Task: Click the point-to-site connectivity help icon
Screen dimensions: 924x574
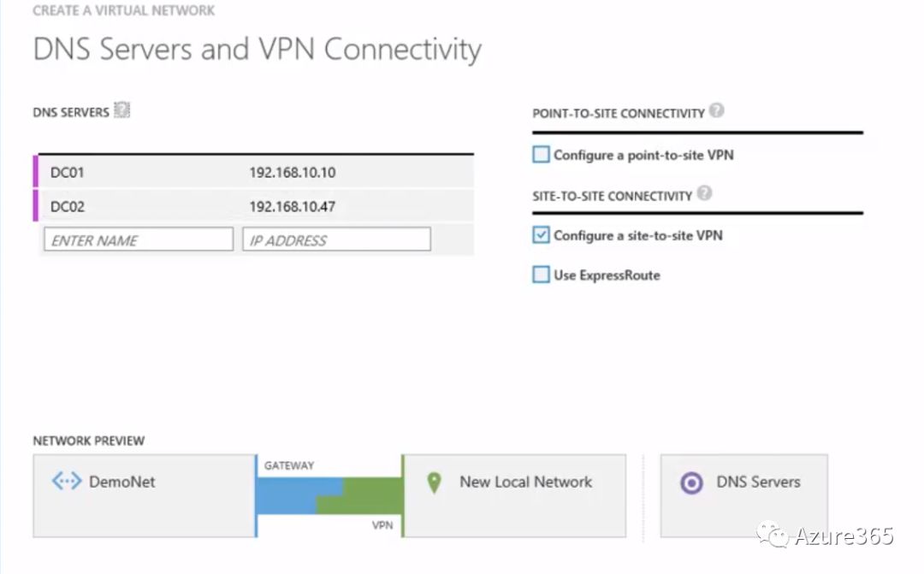Action: 716,111
